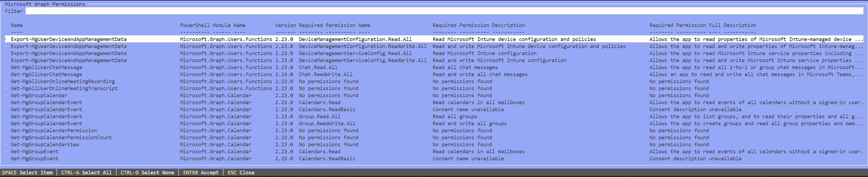Select the Group.ReadWrite.All permission cell

click(327, 124)
